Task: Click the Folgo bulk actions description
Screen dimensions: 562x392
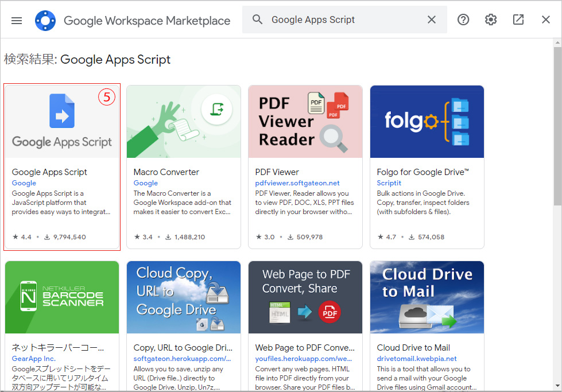Action: coord(423,203)
